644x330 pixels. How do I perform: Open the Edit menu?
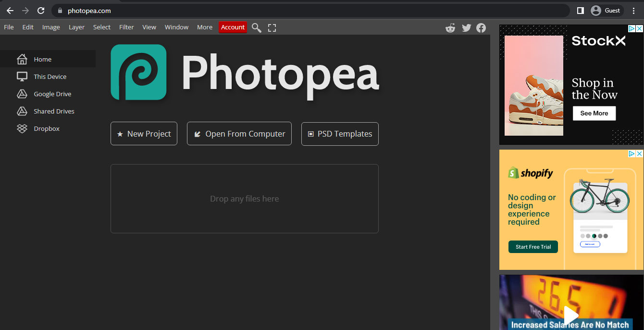tap(28, 27)
